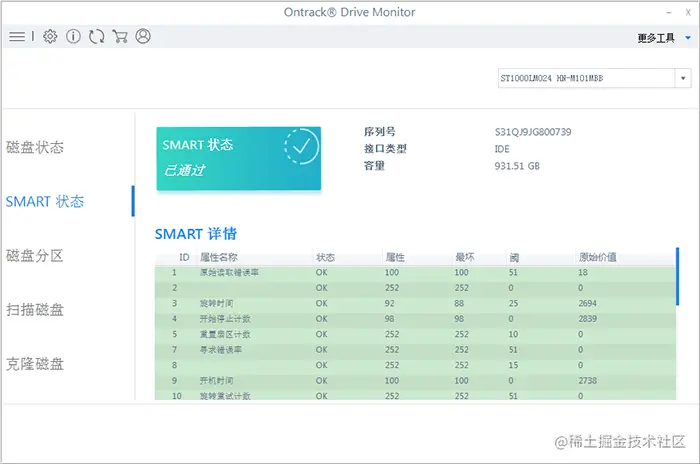This screenshot has height=464, width=700.
Task: Click the 阈 column header
Action: (x=514, y=257)
